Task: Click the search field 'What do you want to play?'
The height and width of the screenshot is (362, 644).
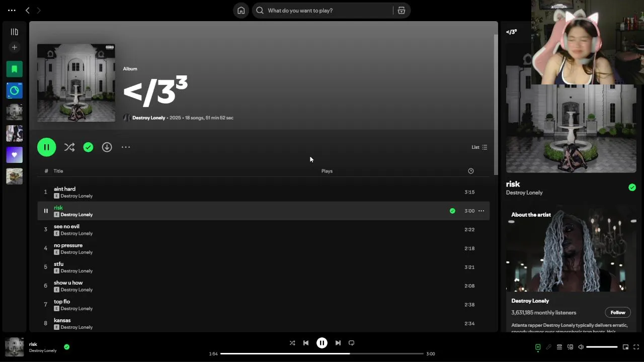Action: click(322, 10)
